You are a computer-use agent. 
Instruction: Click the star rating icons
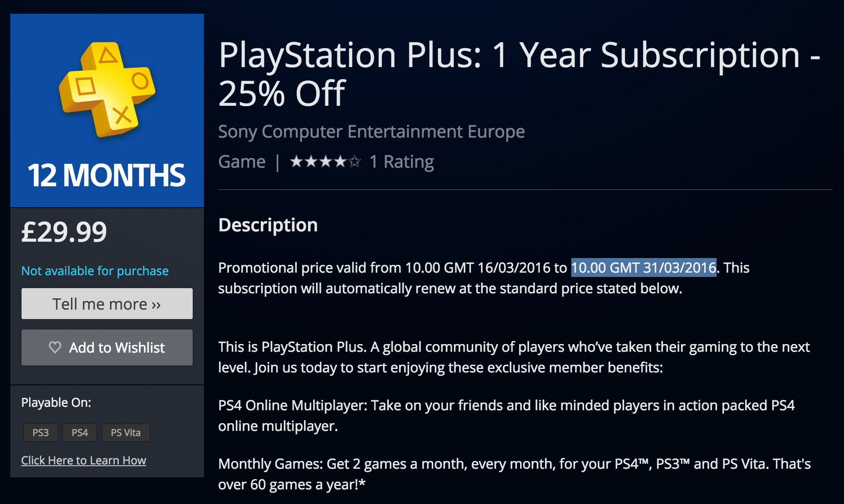coord(325,162)
